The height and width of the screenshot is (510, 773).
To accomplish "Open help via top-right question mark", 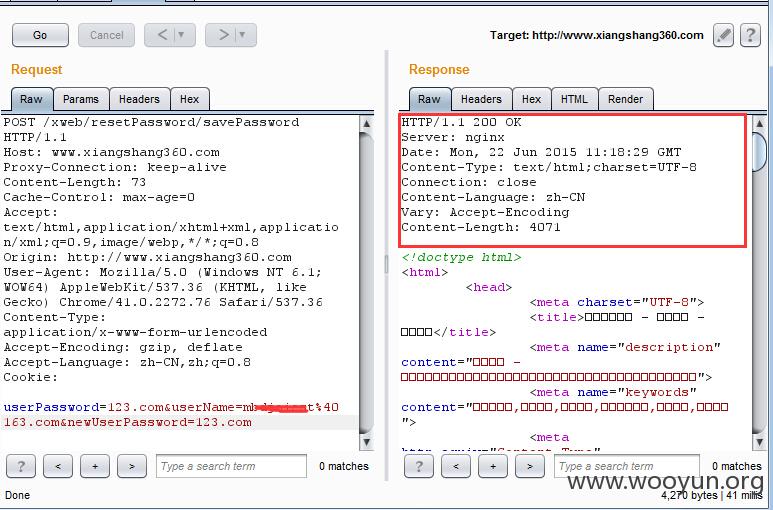I will tap(750, 35).
